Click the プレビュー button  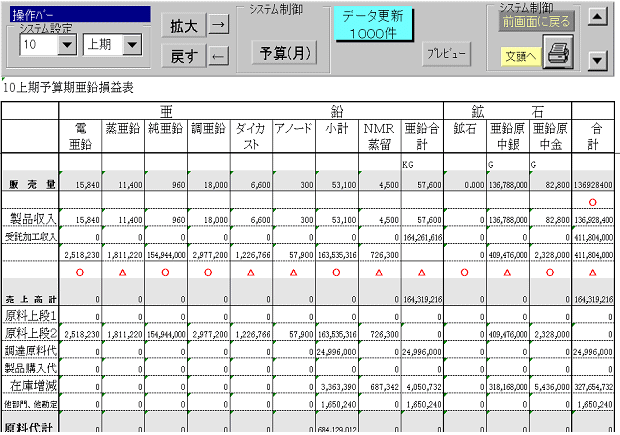pyautogui.click(x=446, y=53)
